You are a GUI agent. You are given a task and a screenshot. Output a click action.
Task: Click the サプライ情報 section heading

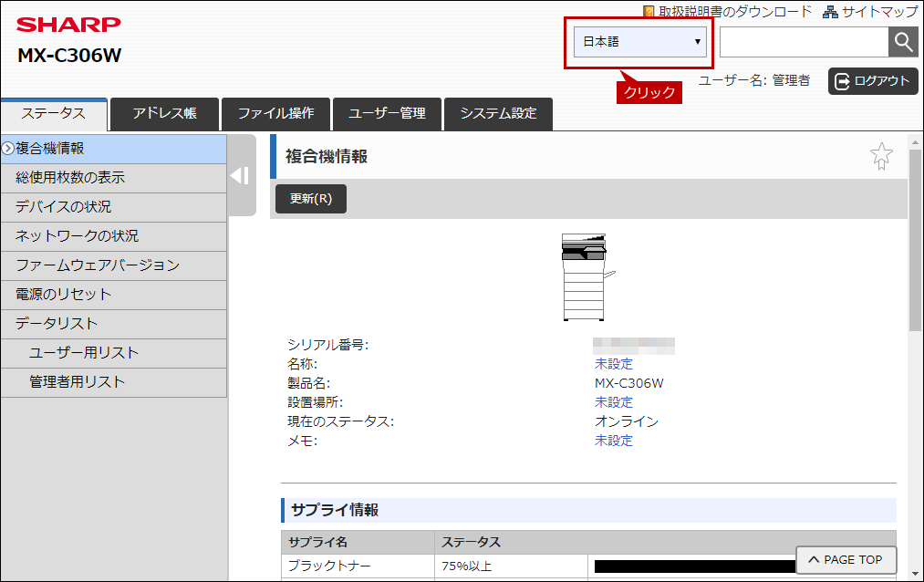(335, 510)
